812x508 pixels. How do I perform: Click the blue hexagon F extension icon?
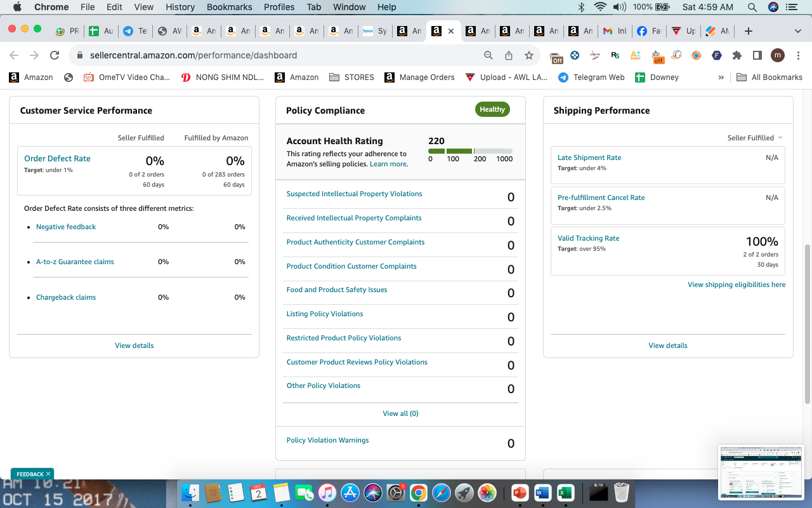(x=717, y=55)
